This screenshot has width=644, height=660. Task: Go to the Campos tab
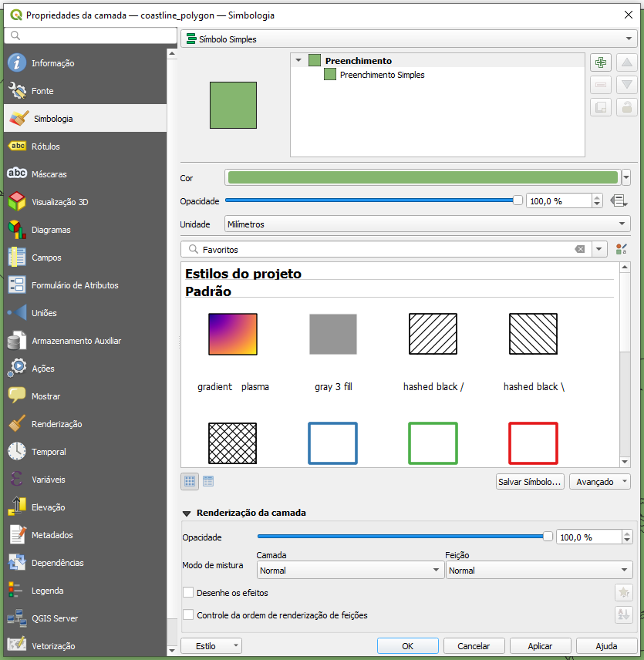click(x=46, y=258)
